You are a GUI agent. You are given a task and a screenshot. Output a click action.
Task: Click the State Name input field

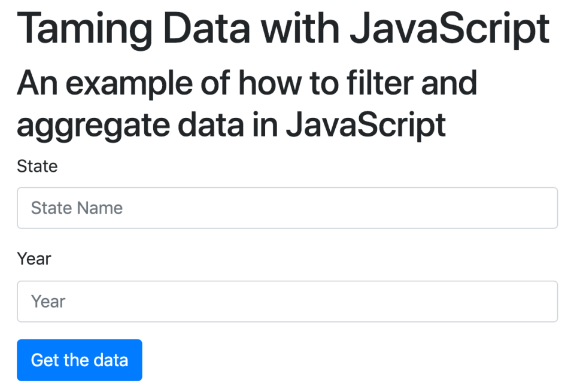287,208
